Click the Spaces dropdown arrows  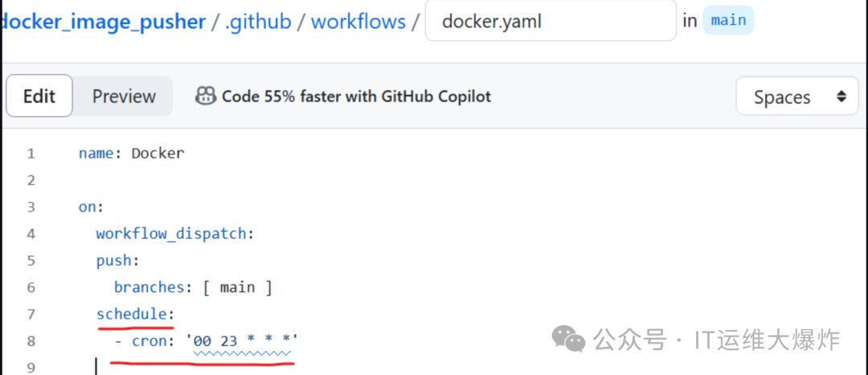pos(841,97)
